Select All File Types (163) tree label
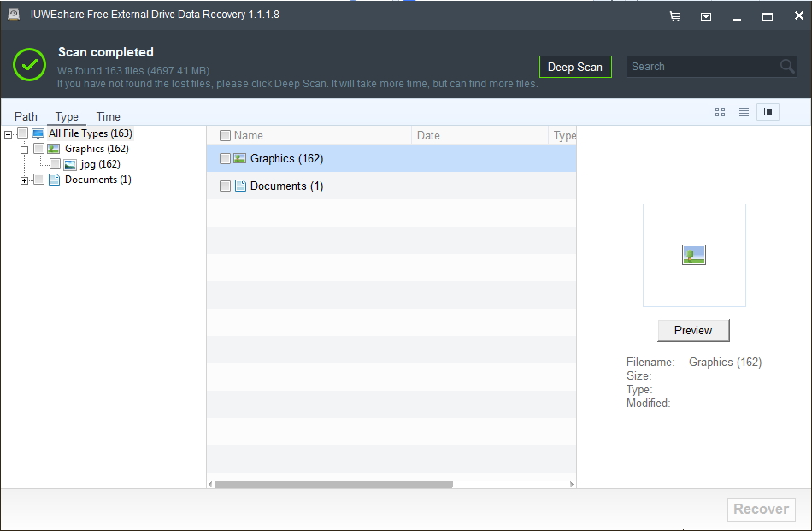The width and height of the screenshot is (812, 531). (x=91, y=133)
